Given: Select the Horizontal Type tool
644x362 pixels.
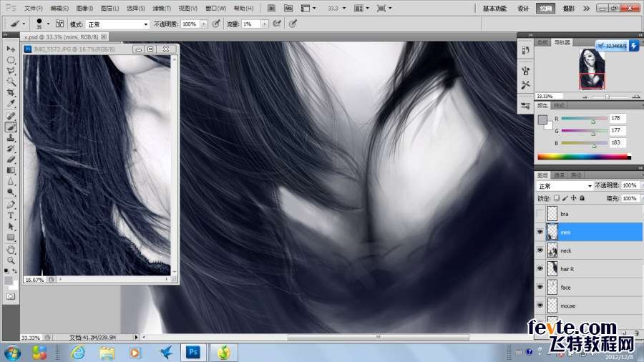Looking at the screenshot, I should click(11, 215).
